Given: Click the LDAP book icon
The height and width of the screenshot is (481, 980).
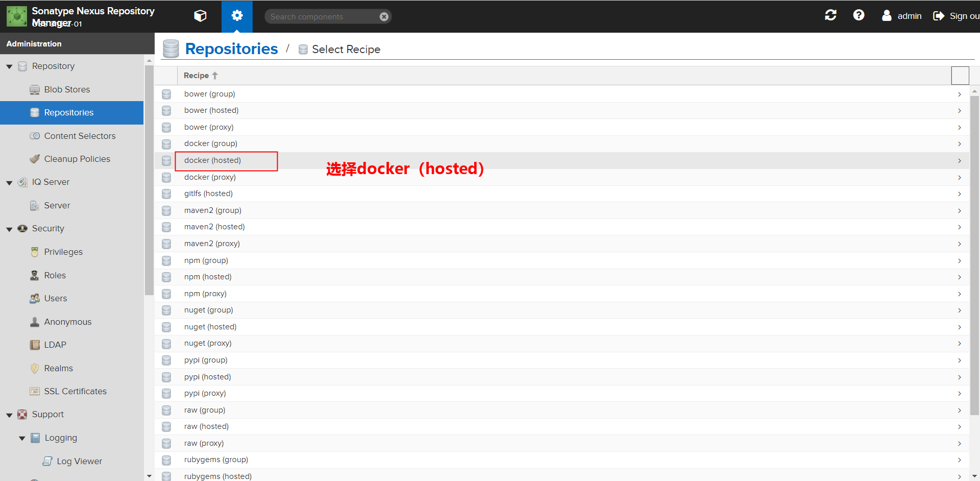Looking at the screenshot, I should [x=35, y=345].
